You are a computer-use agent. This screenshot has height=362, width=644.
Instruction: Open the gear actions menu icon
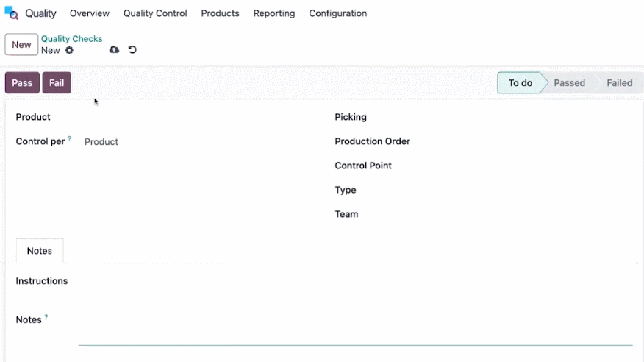69,50
